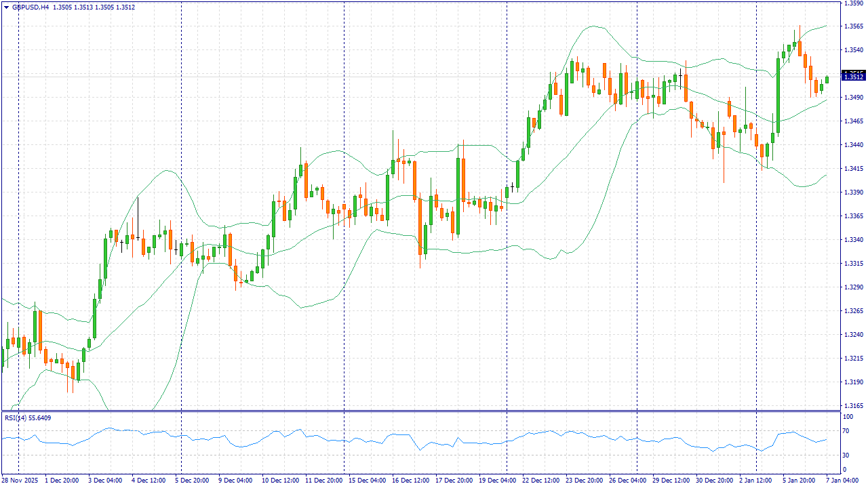The width and height of the screenshot is (868, 488).
Task: Click the RSI(14) 55.6409 indicator label
Action: coord(28,418)
